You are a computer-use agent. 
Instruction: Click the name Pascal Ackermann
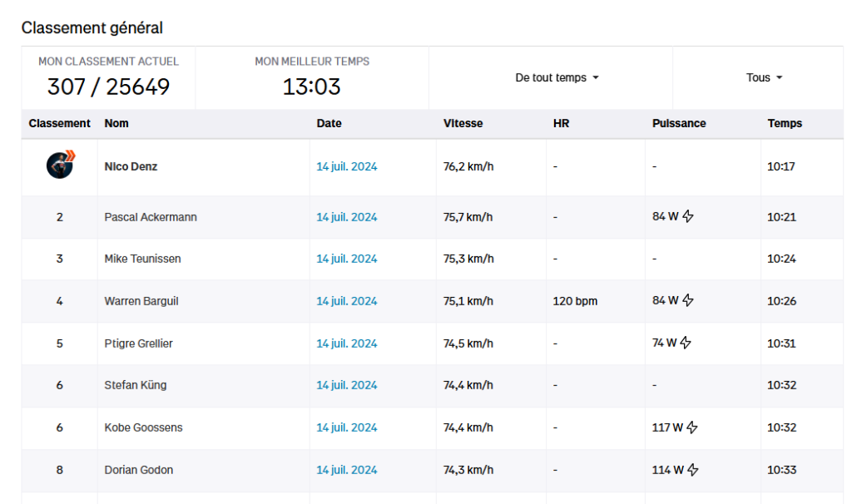point(151,217)
